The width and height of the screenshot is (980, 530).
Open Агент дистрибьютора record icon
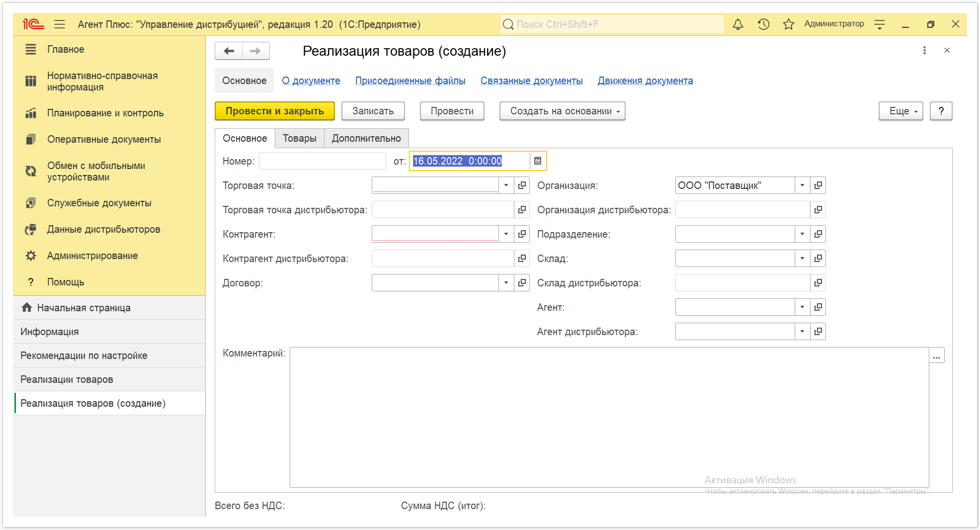pos(818,332)
